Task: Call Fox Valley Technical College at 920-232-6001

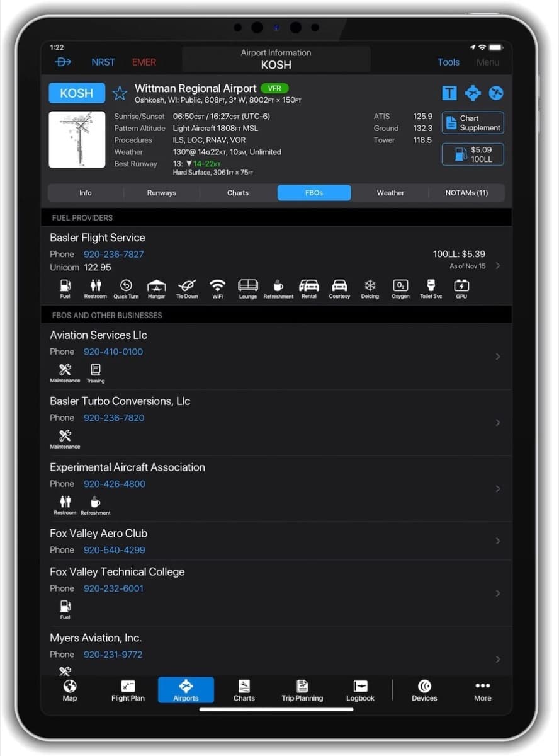Action: pyautogui.click(x=113, y=588)
